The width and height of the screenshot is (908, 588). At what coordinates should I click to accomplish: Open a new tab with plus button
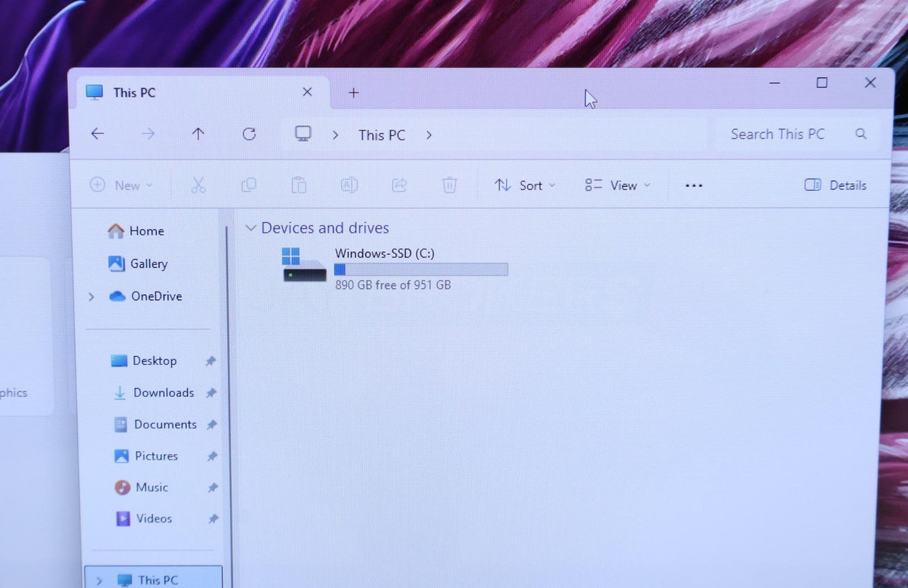(354, 93)
